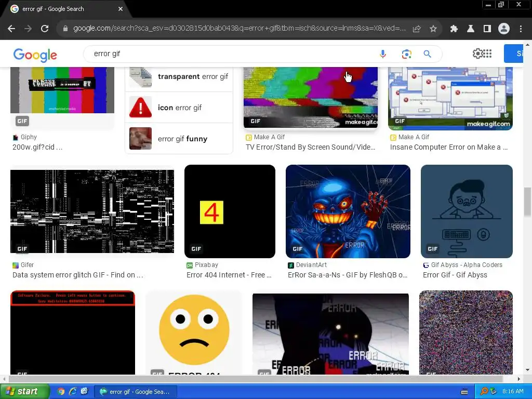Click the 8:16 AM taskbar clock

513,392
